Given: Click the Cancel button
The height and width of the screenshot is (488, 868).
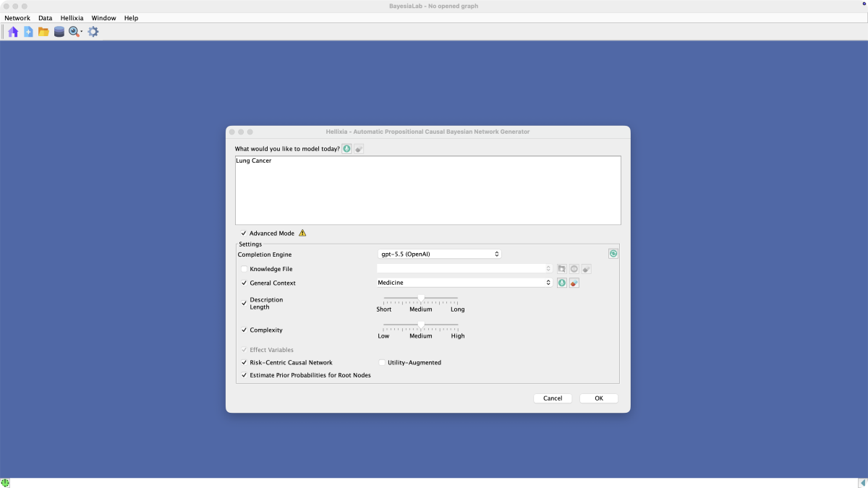Looking at the screenshot, I should click(553, 398).
